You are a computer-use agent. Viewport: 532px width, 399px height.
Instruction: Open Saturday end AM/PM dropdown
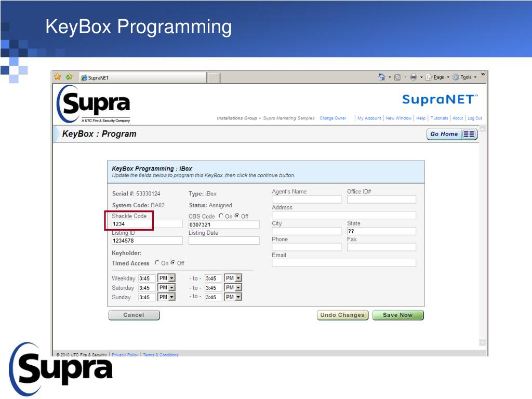click(233, 288)
